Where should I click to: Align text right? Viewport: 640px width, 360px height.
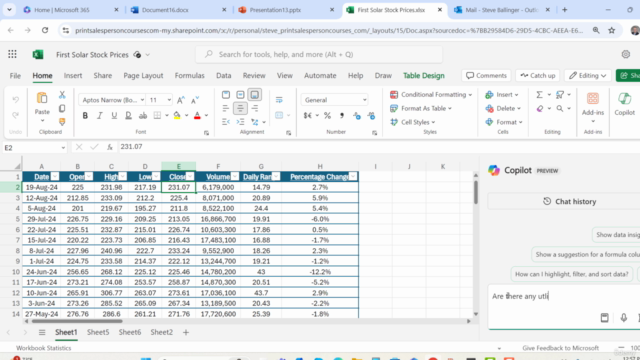click(x=255, y=108)
